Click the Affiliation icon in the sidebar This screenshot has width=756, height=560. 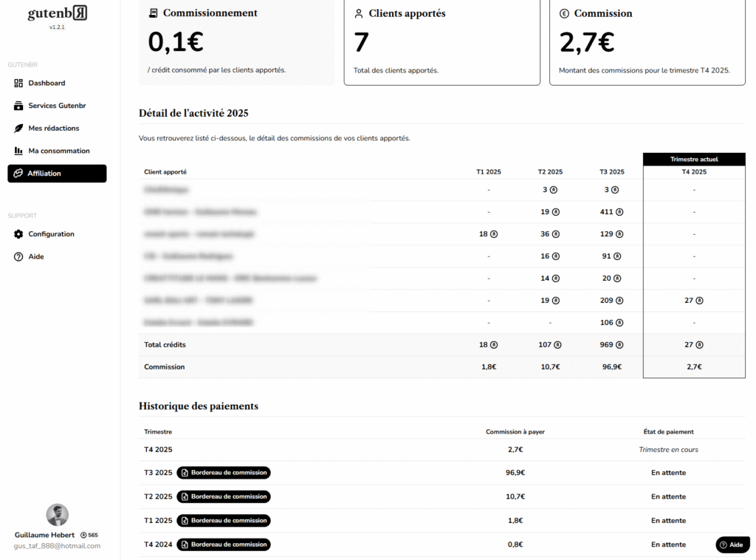[18, 174]
